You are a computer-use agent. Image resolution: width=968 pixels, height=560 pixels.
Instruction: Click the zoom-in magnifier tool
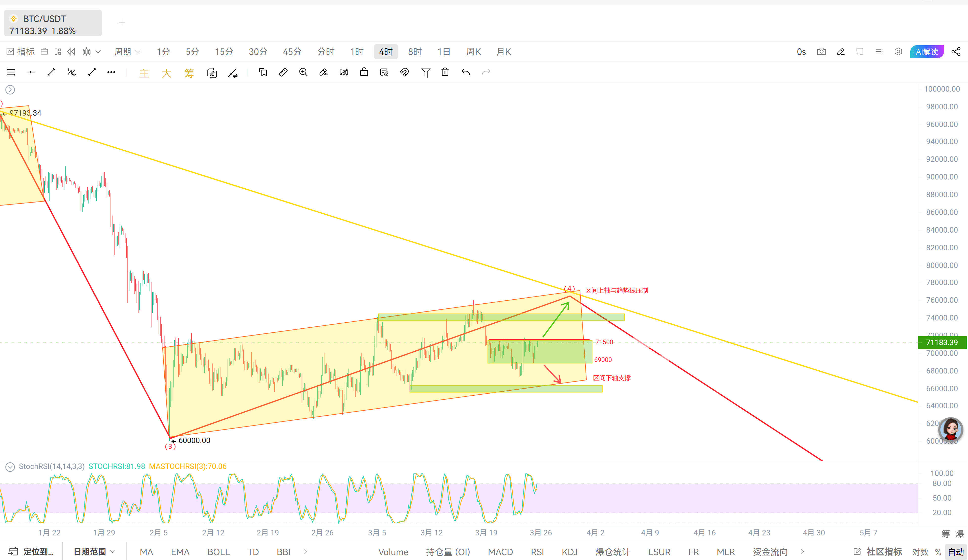coord(303,72)
